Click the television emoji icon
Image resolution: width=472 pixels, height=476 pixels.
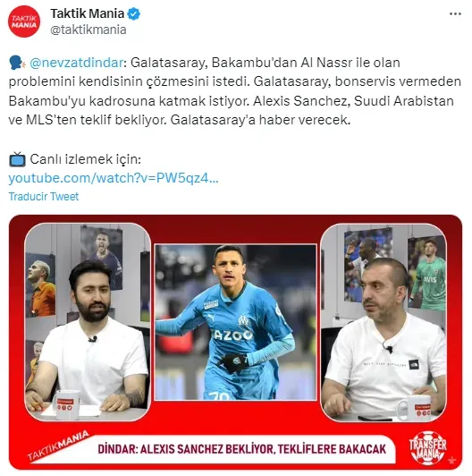point(17,159)
